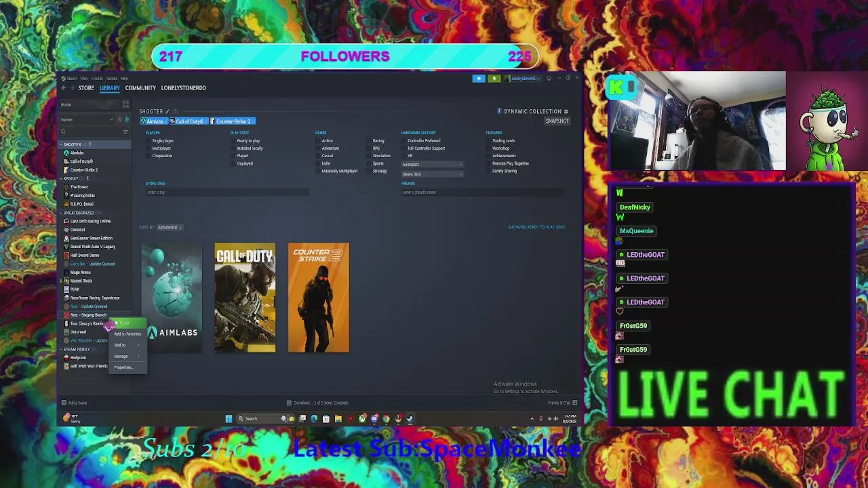Switch library to grid view icon
The image size is (868, 488).
point(125,104)
